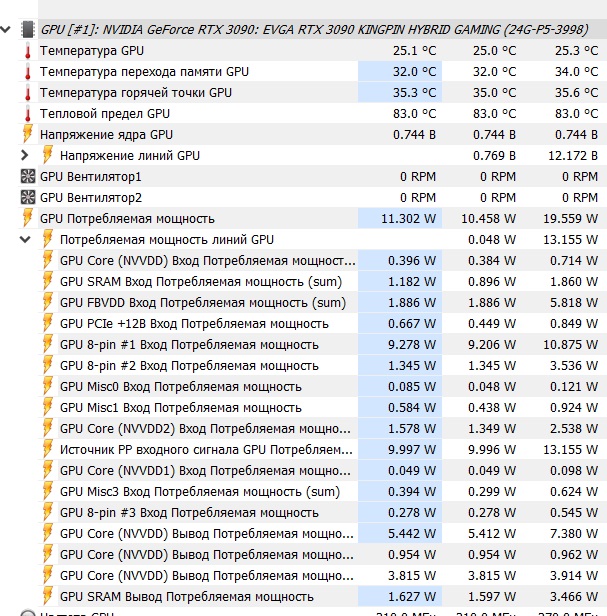Click lightning icon for GPU Core (NVVDD2) row
607x616 pixels.
(x=48, y=428)
